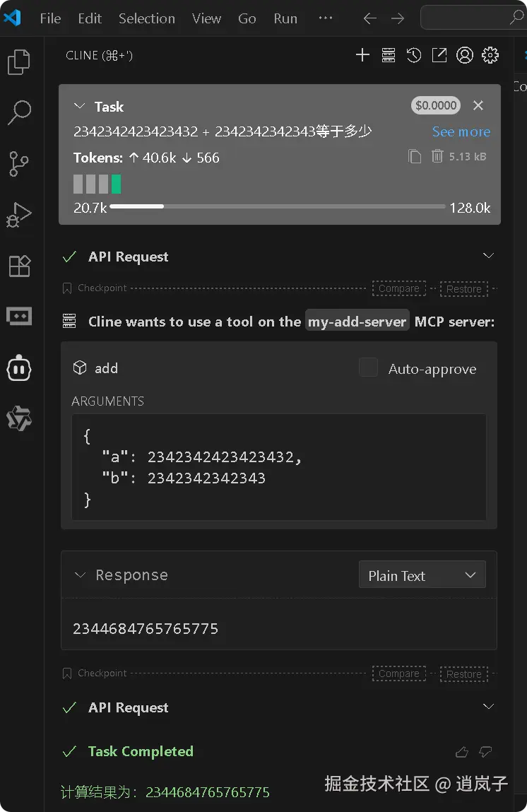
Task: Open Cline MCP servers icon
Action: tap(388, 55)
